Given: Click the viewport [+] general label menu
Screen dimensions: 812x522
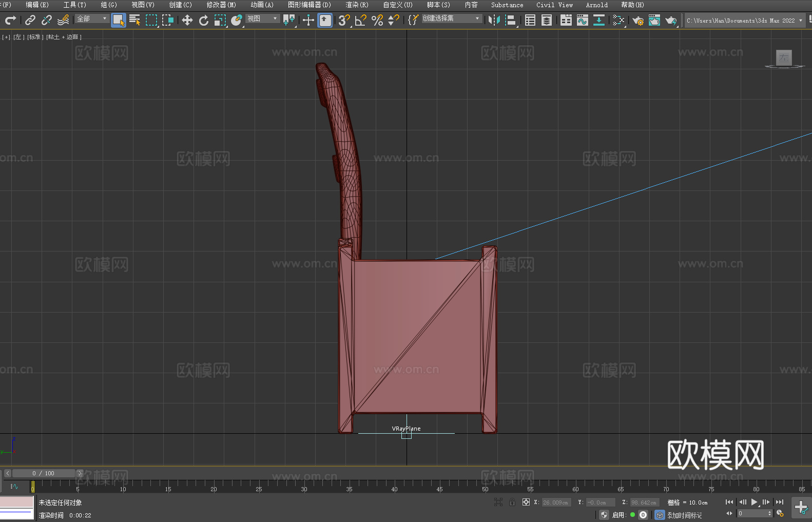Looking at the screenshot, I should [x=6, y=37].
